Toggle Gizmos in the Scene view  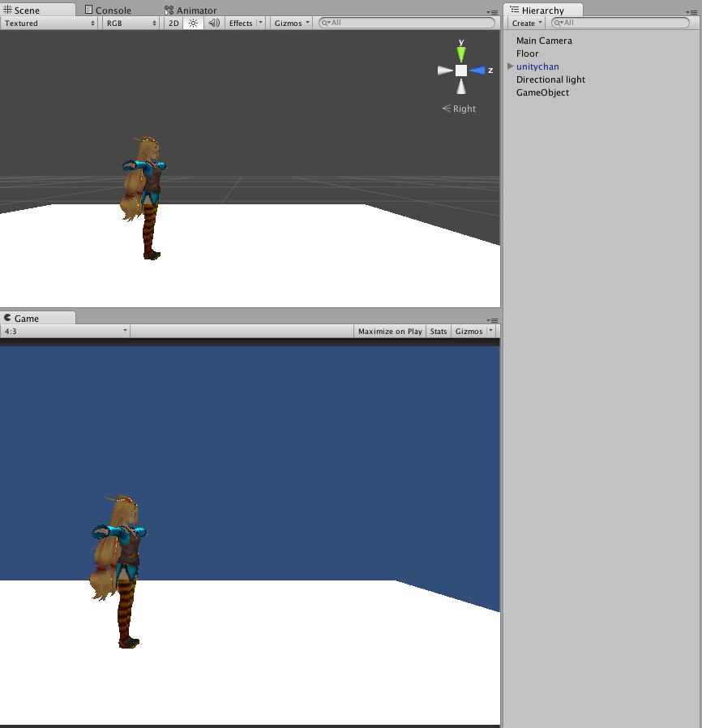point(289,23)
